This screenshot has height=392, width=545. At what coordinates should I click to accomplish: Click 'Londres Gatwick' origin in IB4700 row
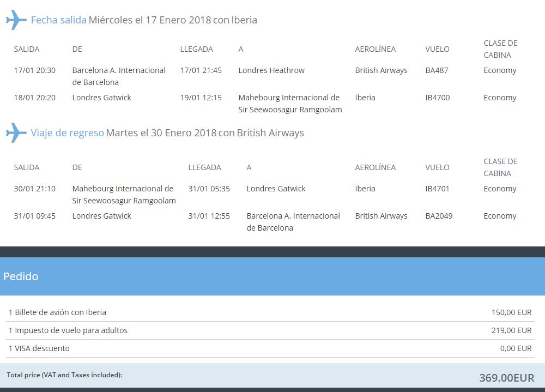point(102,98)
